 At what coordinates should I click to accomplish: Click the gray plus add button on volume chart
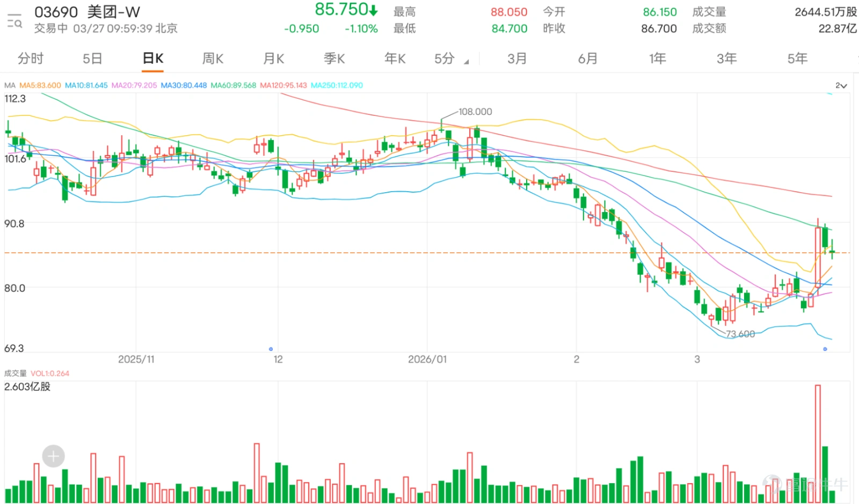53,456
